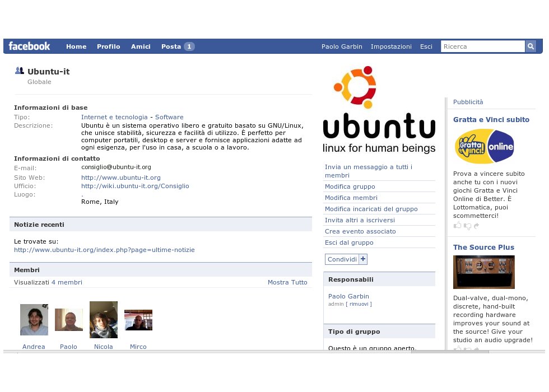Click the Paolo member name under photo
Viewport: 549px width, 392px height.
coord(68,347)
